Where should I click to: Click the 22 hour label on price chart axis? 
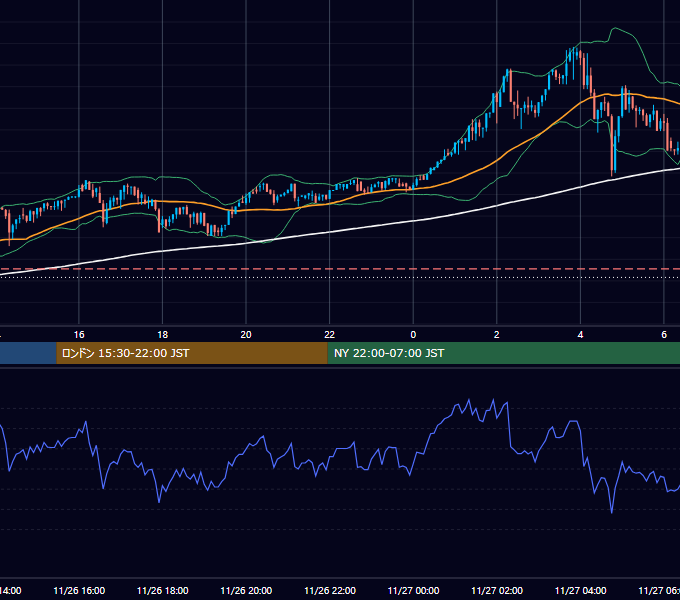coord(330,335)
